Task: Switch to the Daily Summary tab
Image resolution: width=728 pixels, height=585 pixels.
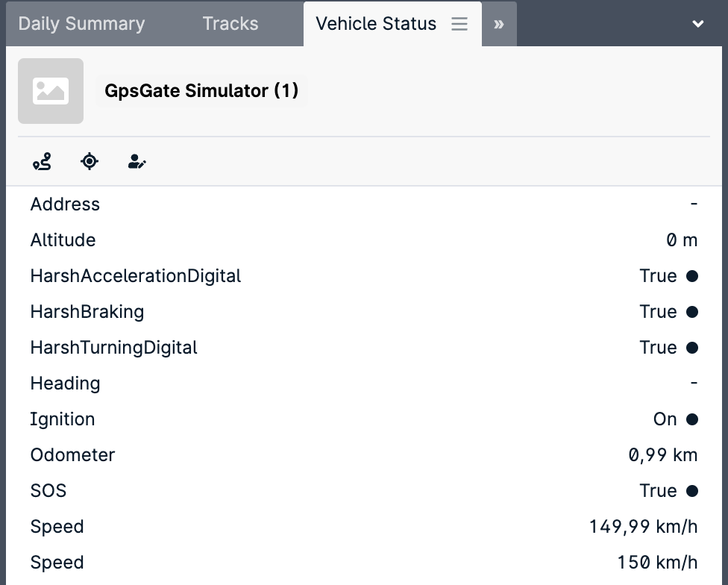Action: [x=82, y=23]
